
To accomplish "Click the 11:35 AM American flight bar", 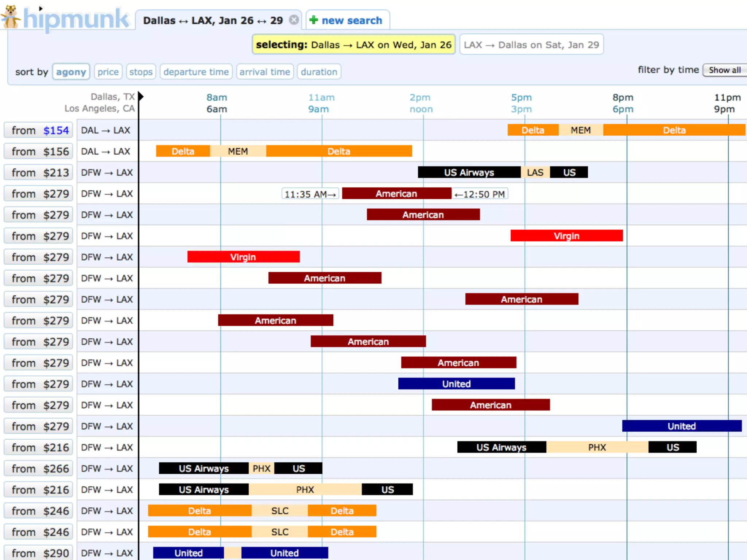I will coord(396,194).
